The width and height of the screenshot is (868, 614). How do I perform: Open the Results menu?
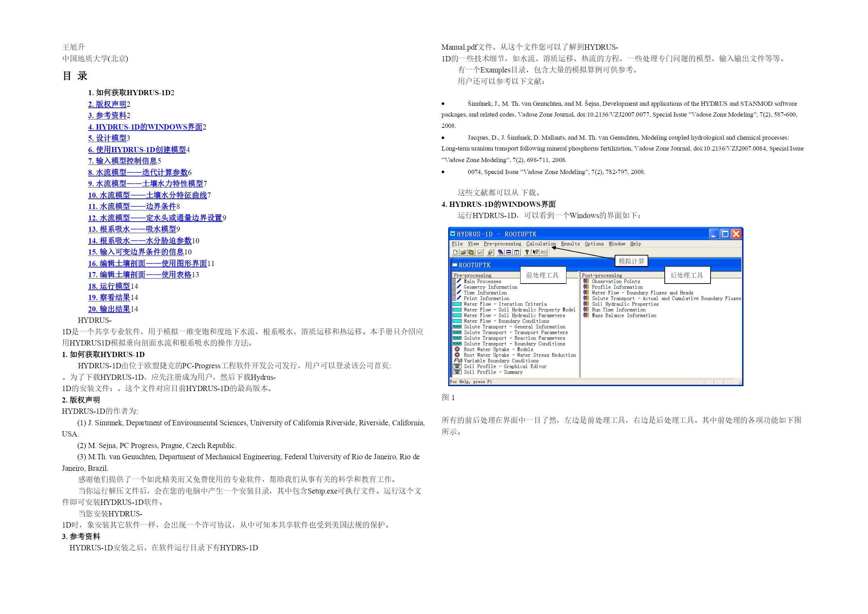click(x=570, y=244)
